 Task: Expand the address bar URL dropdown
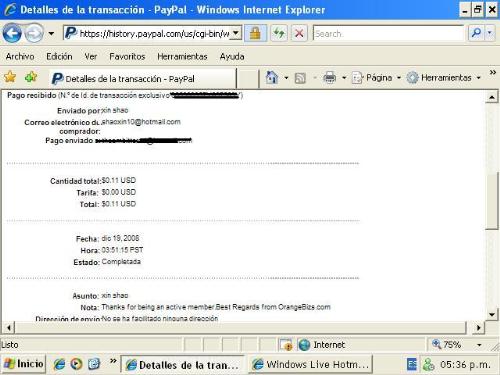point(236,33)
